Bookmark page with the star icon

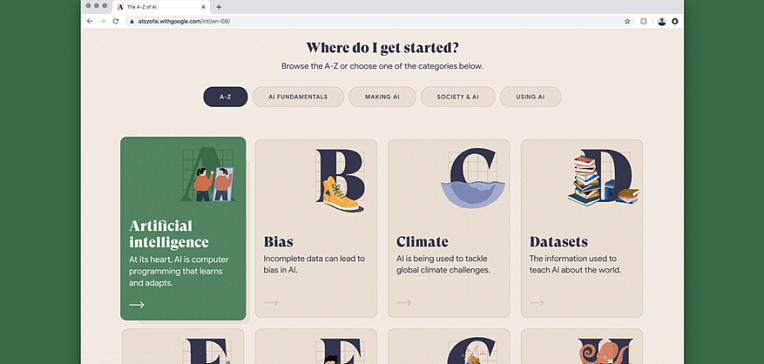(627, 21)
